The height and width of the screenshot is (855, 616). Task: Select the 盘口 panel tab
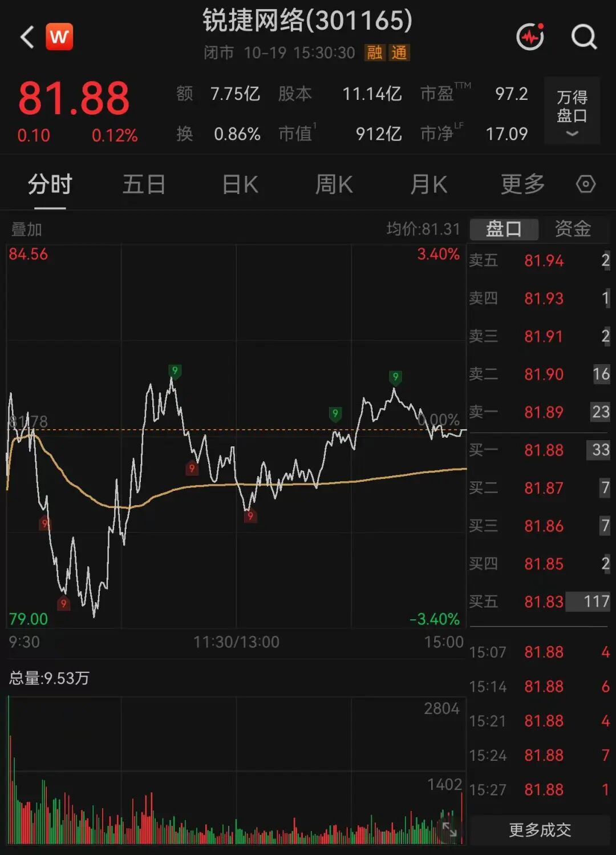tap(504, 229)
